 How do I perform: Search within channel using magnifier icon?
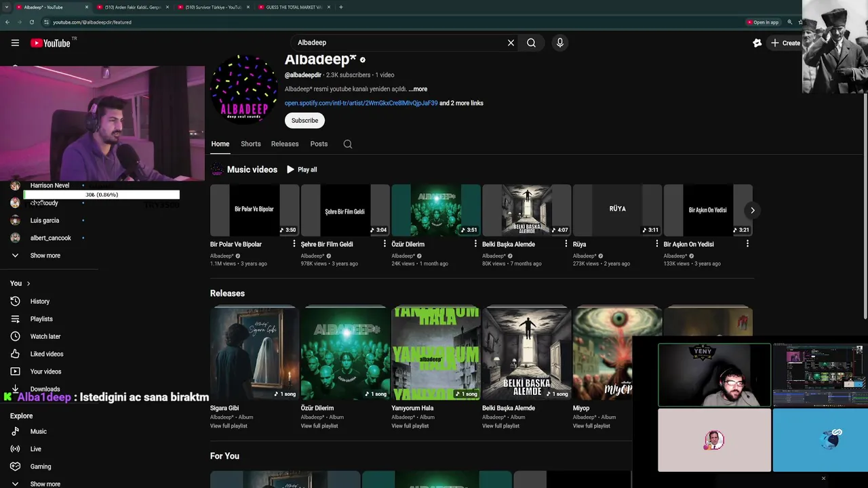click(x=348, y=144)
